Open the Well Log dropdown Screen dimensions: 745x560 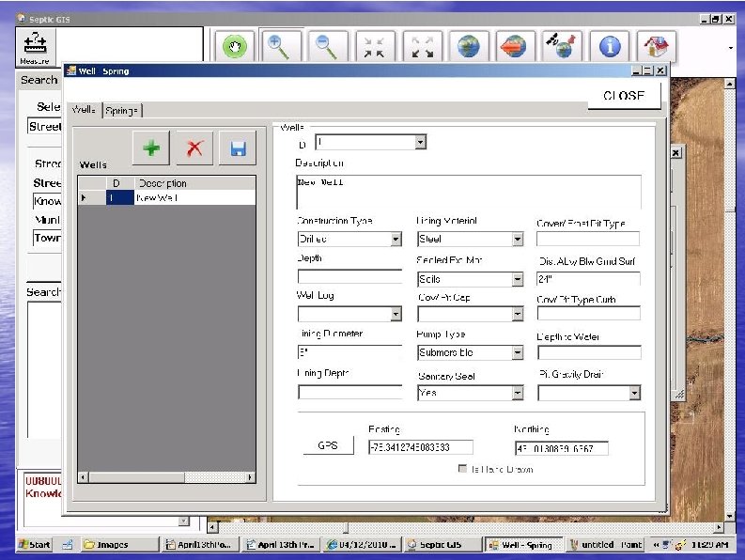pyautogui.click(x=396, y=314)
